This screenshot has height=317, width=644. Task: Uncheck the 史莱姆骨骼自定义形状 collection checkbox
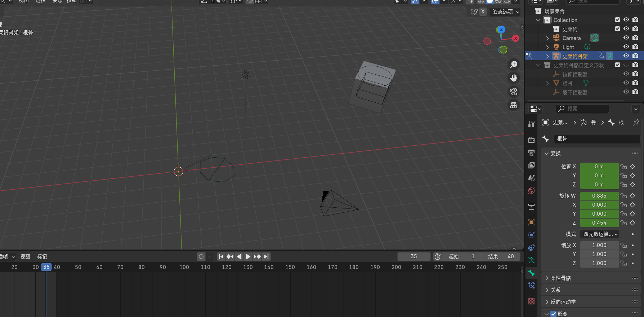pos(617,65)
